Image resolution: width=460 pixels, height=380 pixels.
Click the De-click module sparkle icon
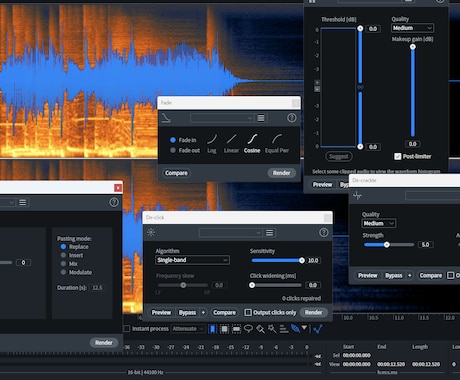(x=151, y=232)
